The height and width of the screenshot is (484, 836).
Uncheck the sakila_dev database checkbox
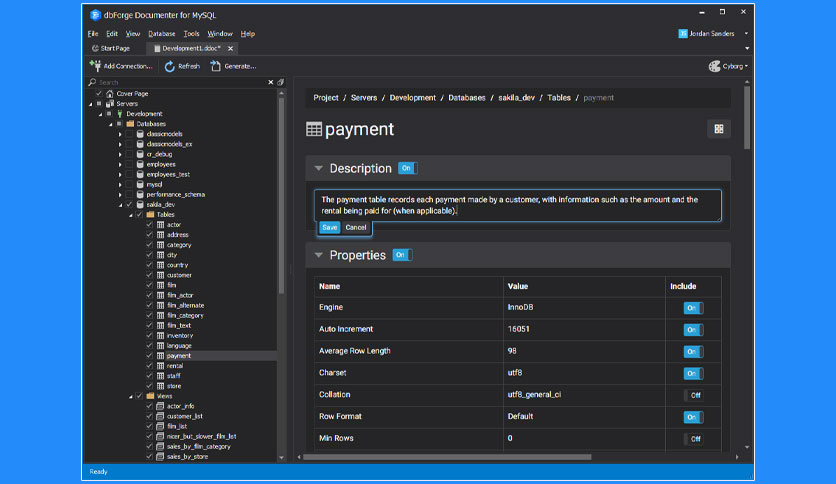tap(130, 205)
